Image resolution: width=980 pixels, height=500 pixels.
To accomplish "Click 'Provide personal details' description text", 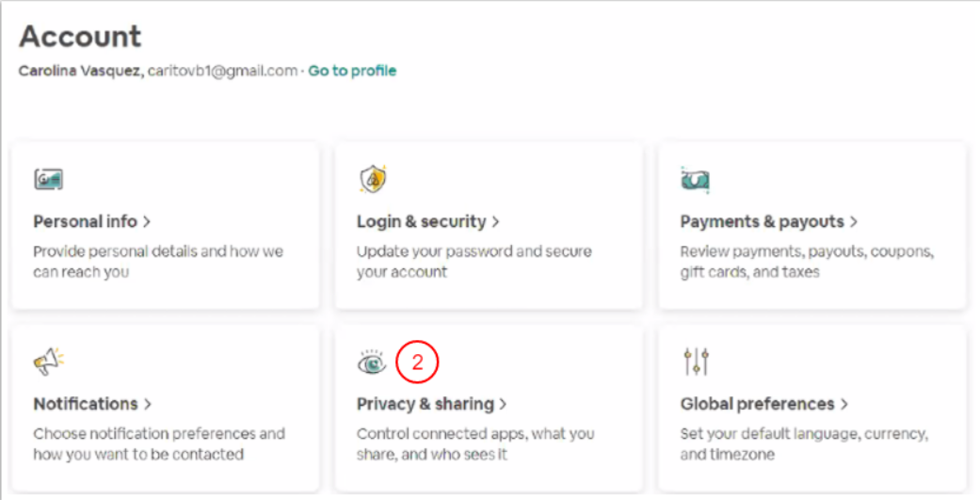I will coord(157,262).
